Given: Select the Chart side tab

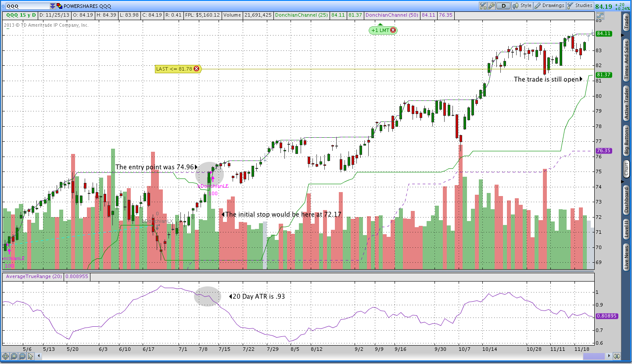Looking at the screenshot, I should click(x=626, y=169).
